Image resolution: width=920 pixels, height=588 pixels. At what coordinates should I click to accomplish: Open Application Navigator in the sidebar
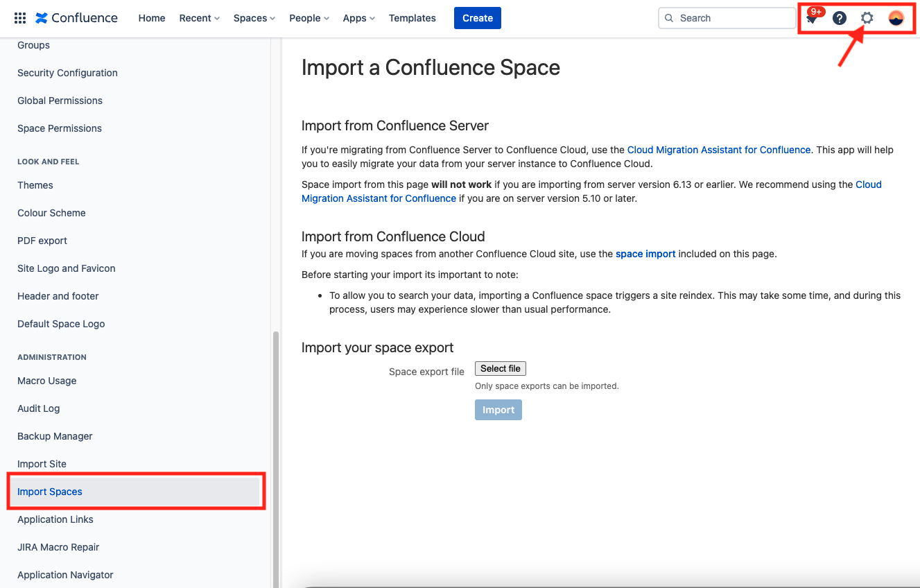pos(65,575)
